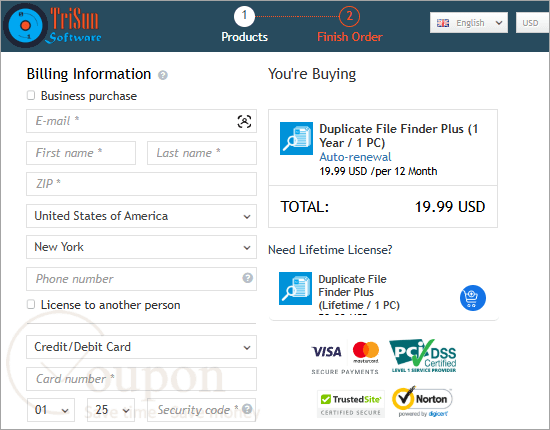Click the Norton secured badge
This screenshot has width=550, height=430.
point(422,402)
